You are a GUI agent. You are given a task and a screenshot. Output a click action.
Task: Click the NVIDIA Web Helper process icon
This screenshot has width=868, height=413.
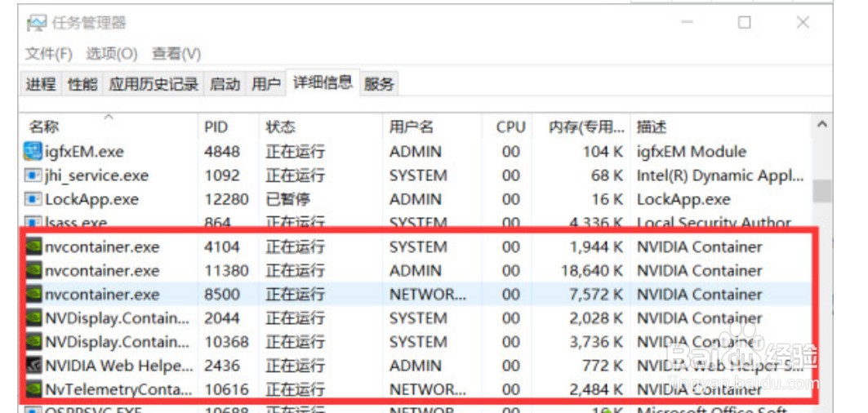(x=33, y=366)
